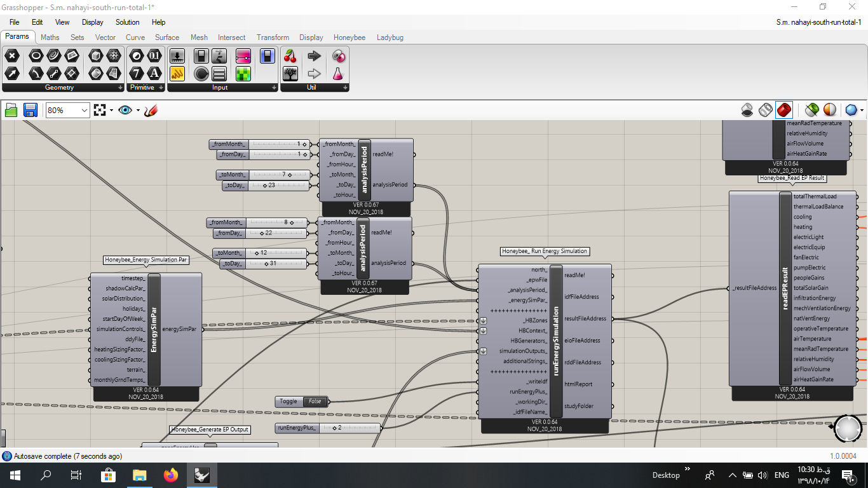868x488 pixels.
Task: Open the 80% zoom level dropdown
Action: coord(85,110)
